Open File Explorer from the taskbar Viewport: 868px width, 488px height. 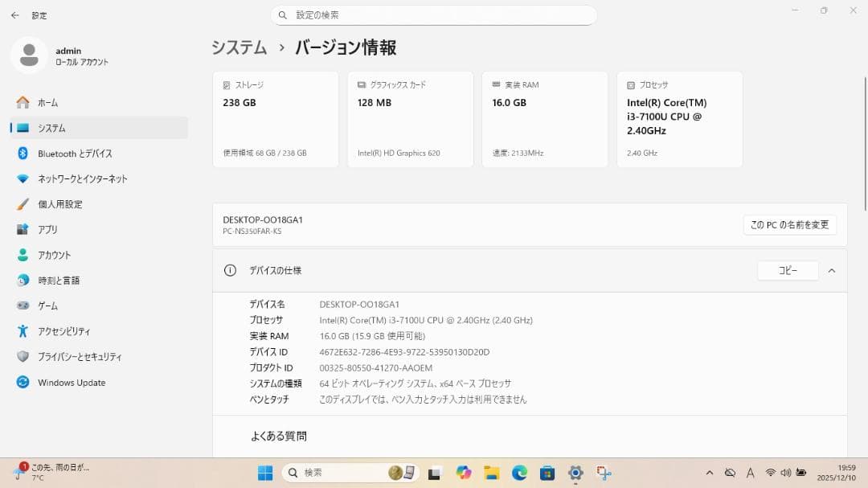click(492, 473)
